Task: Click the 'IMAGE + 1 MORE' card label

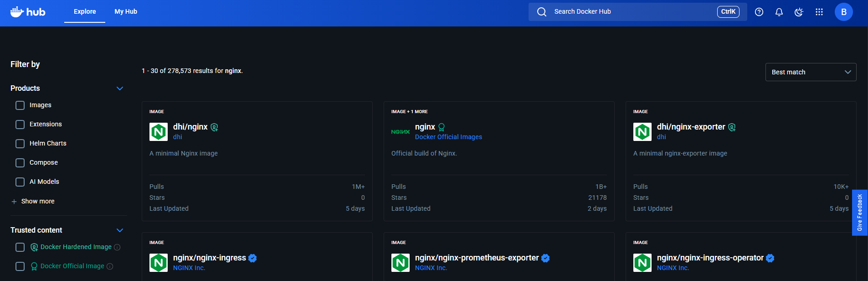Action: coord(410,112)
